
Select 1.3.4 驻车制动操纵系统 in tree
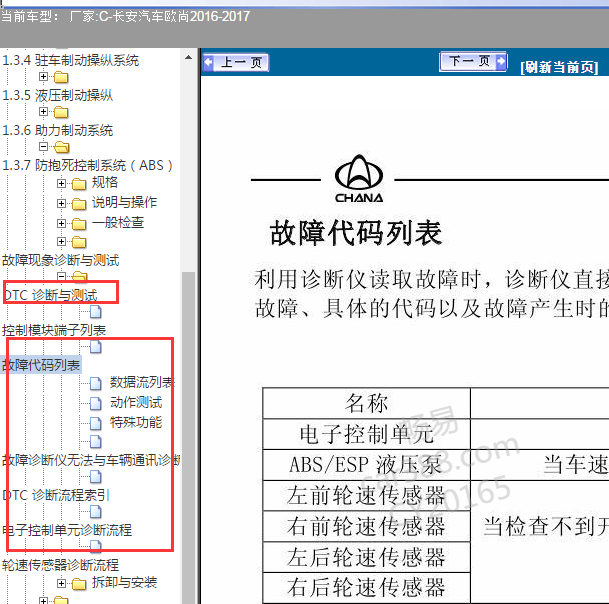point(71,61)
